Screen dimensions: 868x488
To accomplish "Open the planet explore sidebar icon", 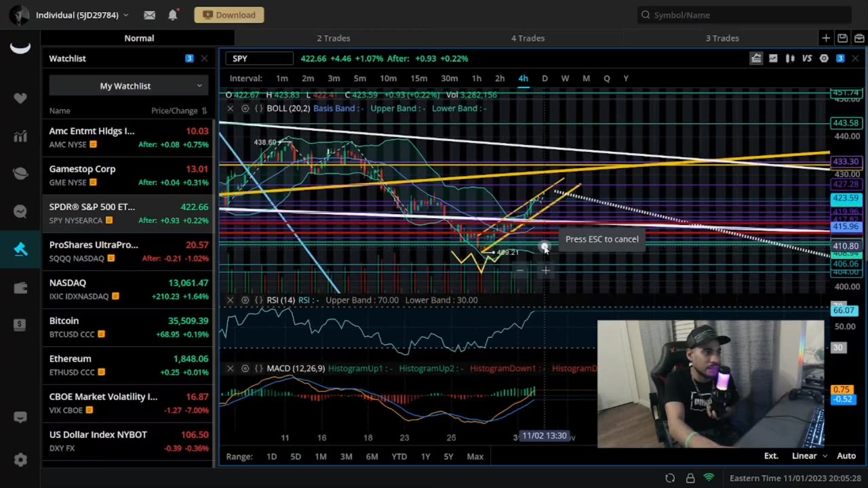I will click(x=20, y=174).
